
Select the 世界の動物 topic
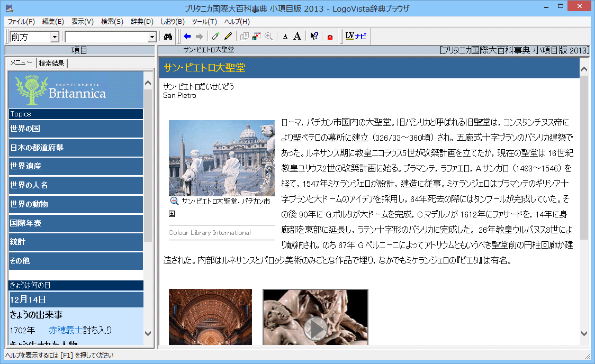pyautogui.click(x=76, y=204)
